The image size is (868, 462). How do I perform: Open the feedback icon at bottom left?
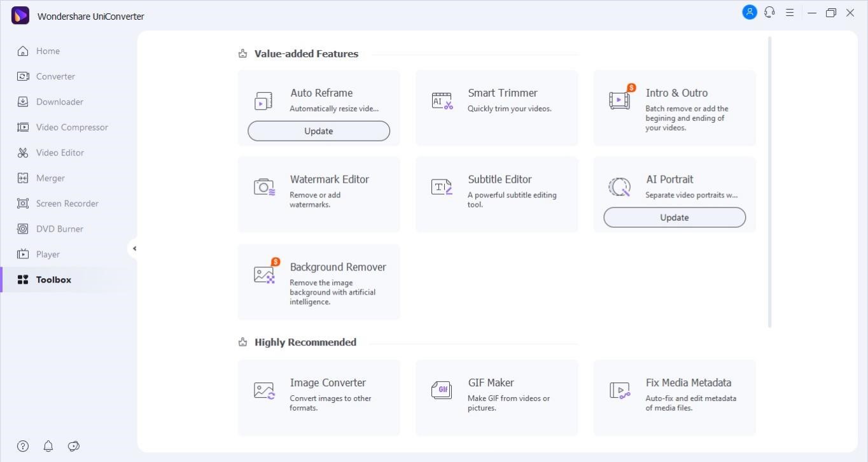point(74,446)
